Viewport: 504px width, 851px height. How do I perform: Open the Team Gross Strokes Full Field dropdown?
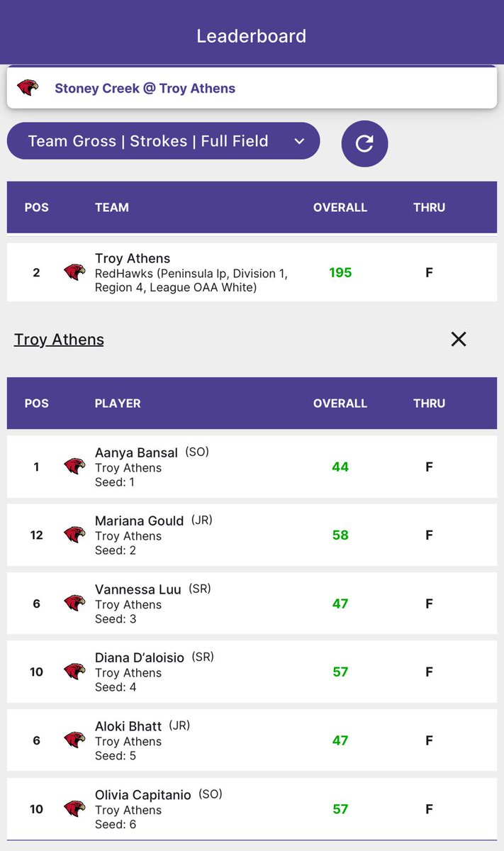click(x=163, y=141)
